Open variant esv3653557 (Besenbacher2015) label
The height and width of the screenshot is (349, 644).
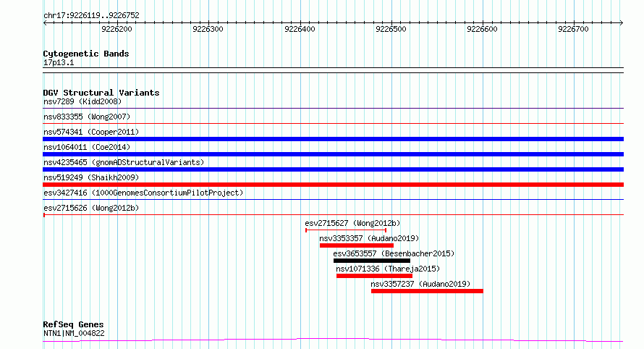point(394,253)
